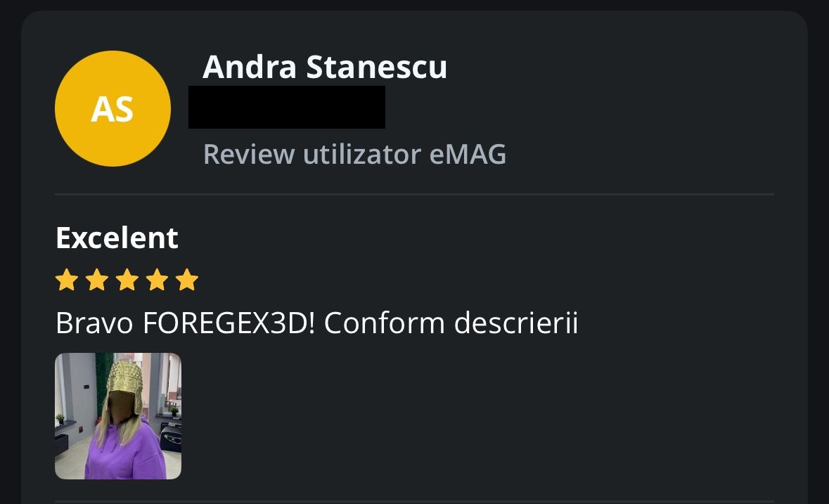The height and width of the screenshot is (504, 829).
Task: Click the fourth rating star
Action: coord(157,280)
